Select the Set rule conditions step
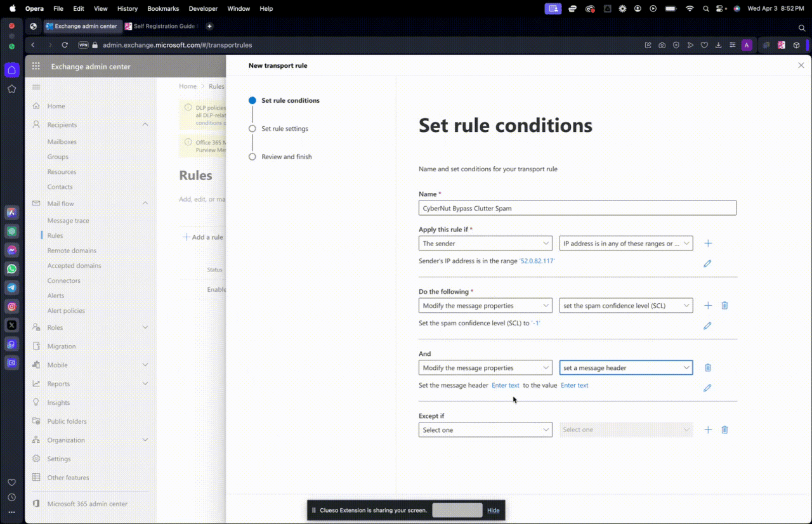This screenshot has width=812, height=524. pos(290,101)
